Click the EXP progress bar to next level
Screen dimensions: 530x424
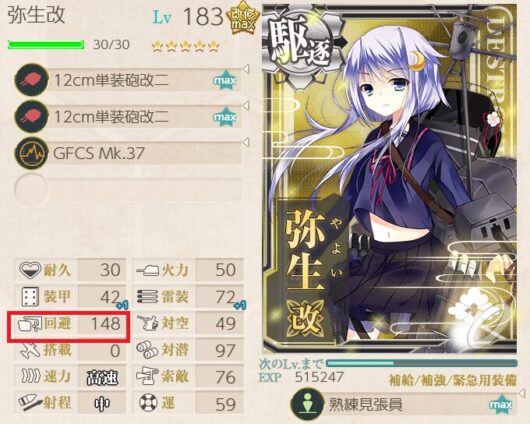(421, 363)
